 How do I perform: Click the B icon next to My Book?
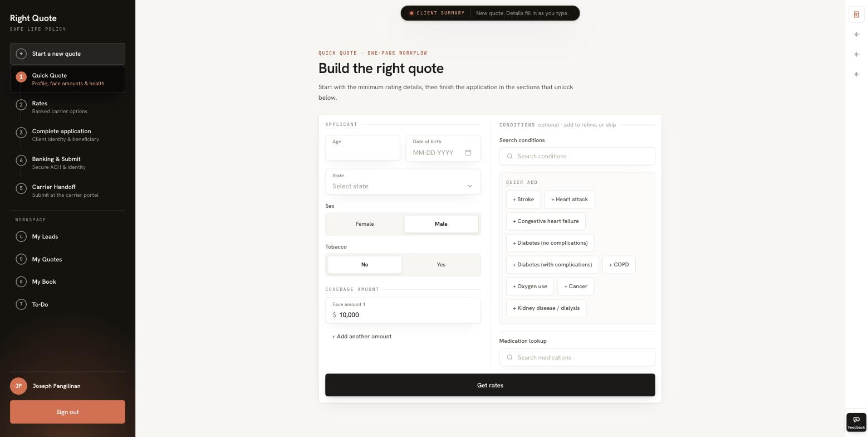[x=21, y=281]
